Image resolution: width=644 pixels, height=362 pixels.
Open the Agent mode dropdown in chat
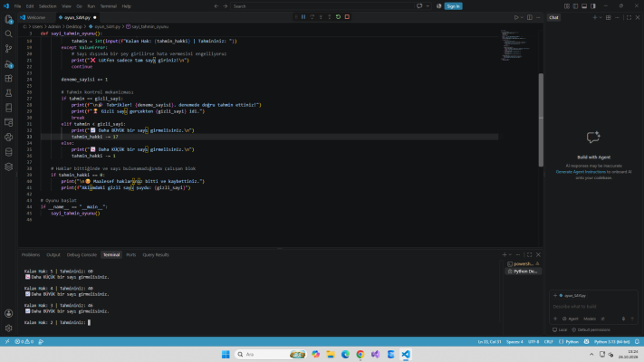(570, 319)
